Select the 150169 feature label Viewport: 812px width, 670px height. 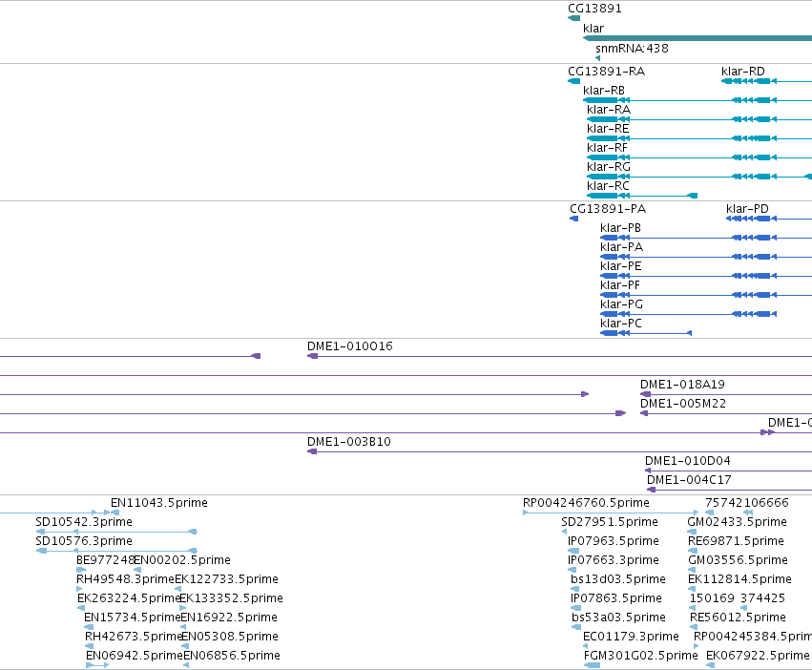click(x=712, y=598)
